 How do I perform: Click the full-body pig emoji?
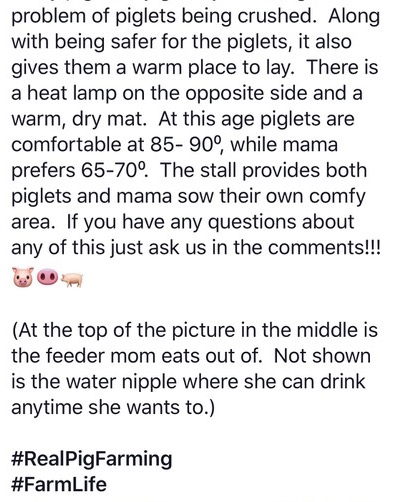72,279
